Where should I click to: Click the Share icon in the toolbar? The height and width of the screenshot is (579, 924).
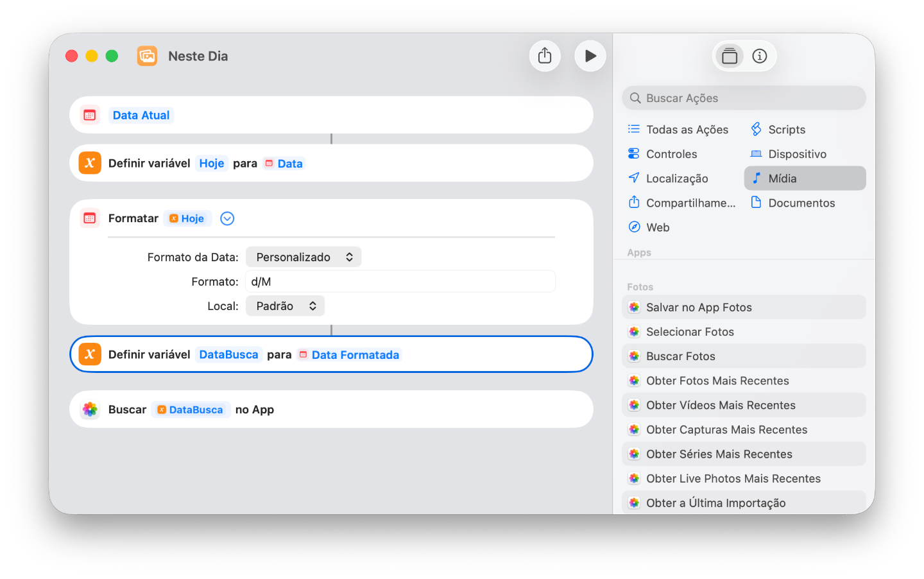click(545, 56)
